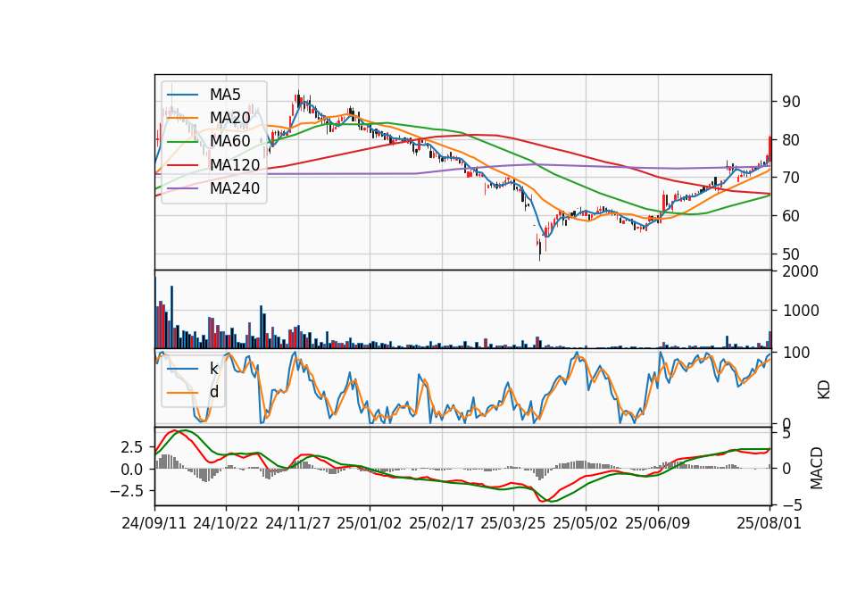Click the KD axis value 100
Viewport: 857px width, 616px height.
point(796,353)
